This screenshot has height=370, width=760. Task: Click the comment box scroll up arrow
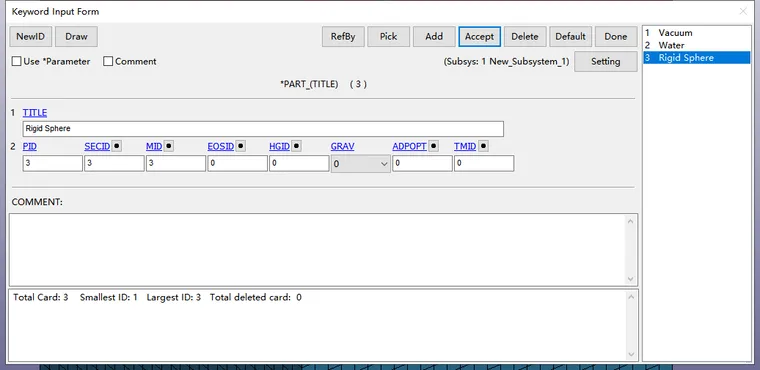coord(631,222)
